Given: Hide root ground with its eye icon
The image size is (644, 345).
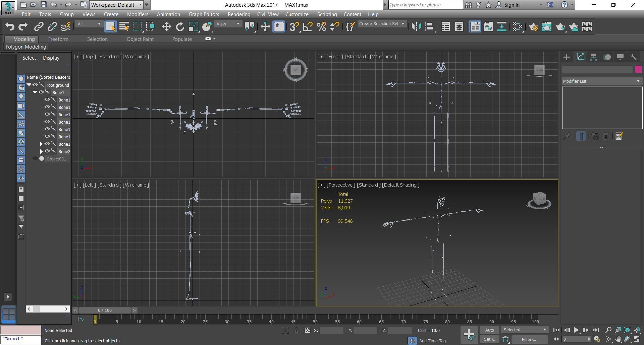Looking at the screenshot, I should tap(35, 85).
